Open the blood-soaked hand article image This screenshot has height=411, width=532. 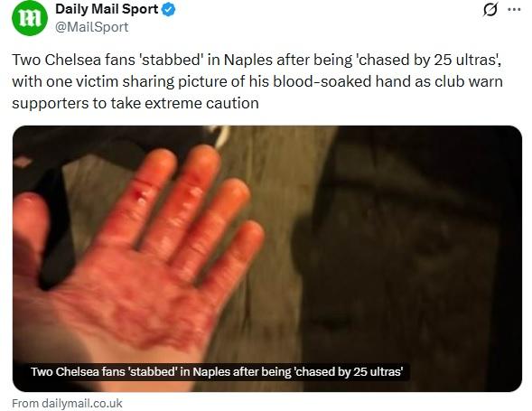point(267,258)
